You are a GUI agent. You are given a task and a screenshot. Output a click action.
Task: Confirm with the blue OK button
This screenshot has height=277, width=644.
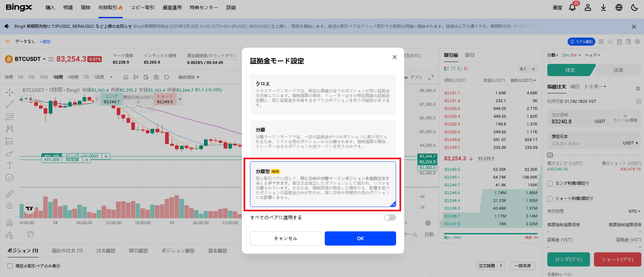[360, 238]
